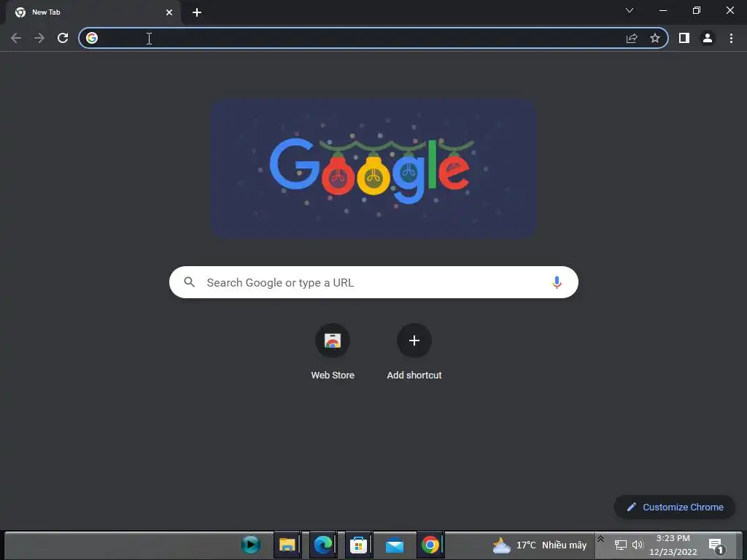The width and height of the screenshot is (747, 560).
Task: Select the New Tab tab
Action: (x=93, y=12)
